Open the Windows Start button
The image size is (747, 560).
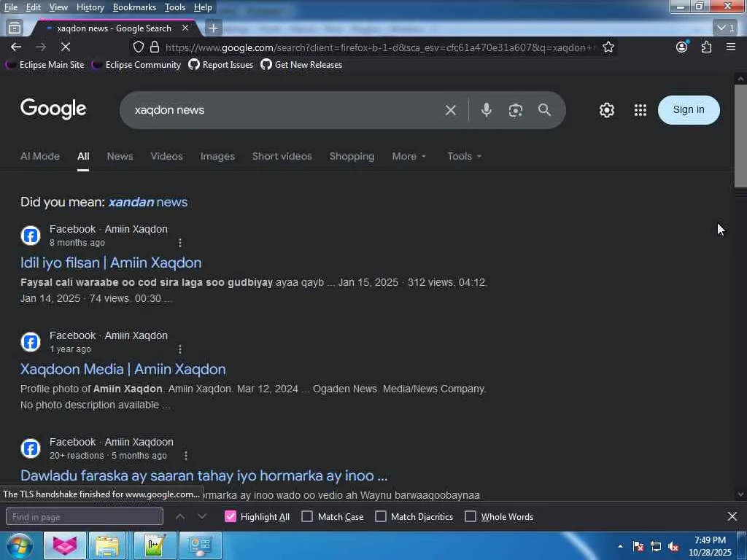20,545
